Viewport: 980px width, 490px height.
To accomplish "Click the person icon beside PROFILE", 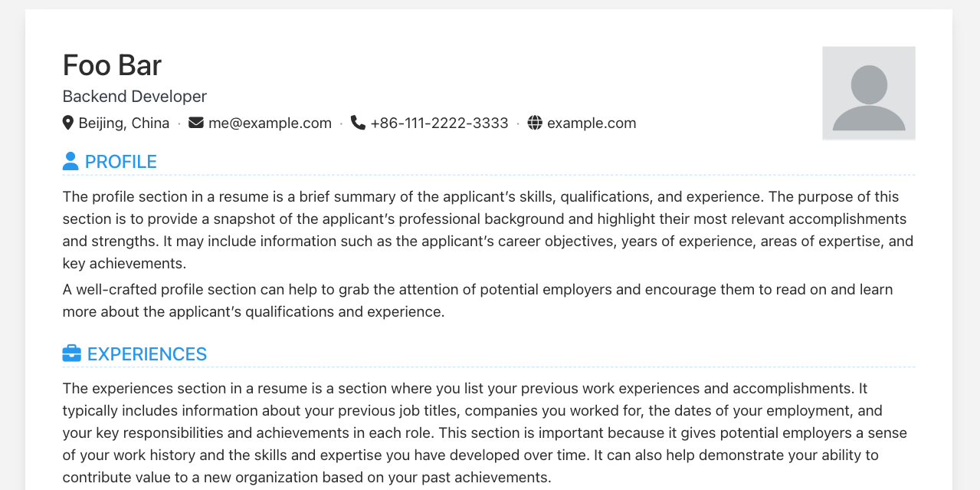I will (70, 161).
